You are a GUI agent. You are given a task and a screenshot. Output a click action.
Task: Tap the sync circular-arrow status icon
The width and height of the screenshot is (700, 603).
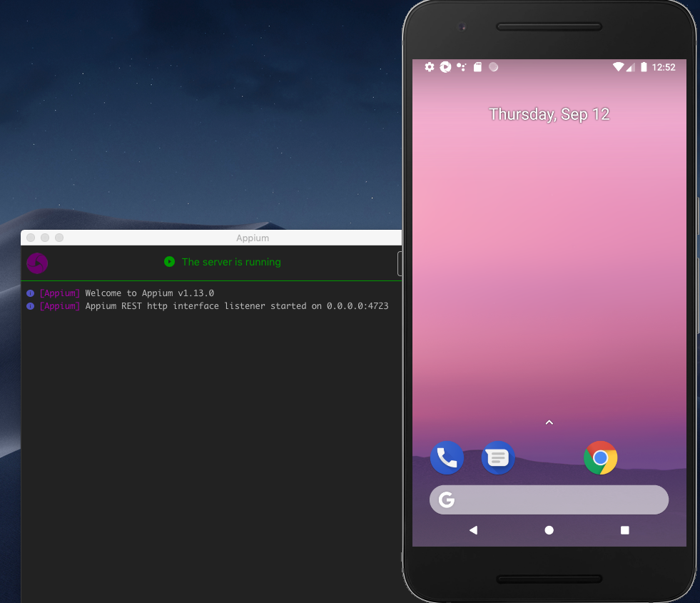pyautogui.click(x=445, y=67)
